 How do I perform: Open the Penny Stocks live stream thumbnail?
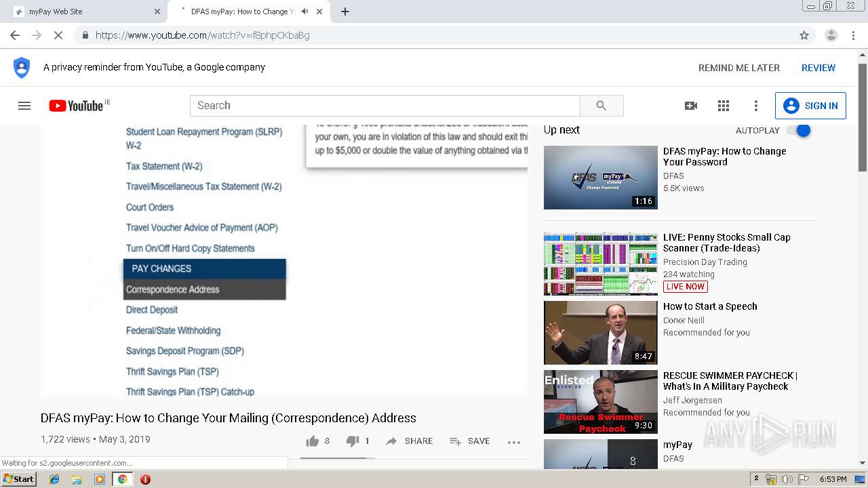pyautogui.click(x=601, y=264)
